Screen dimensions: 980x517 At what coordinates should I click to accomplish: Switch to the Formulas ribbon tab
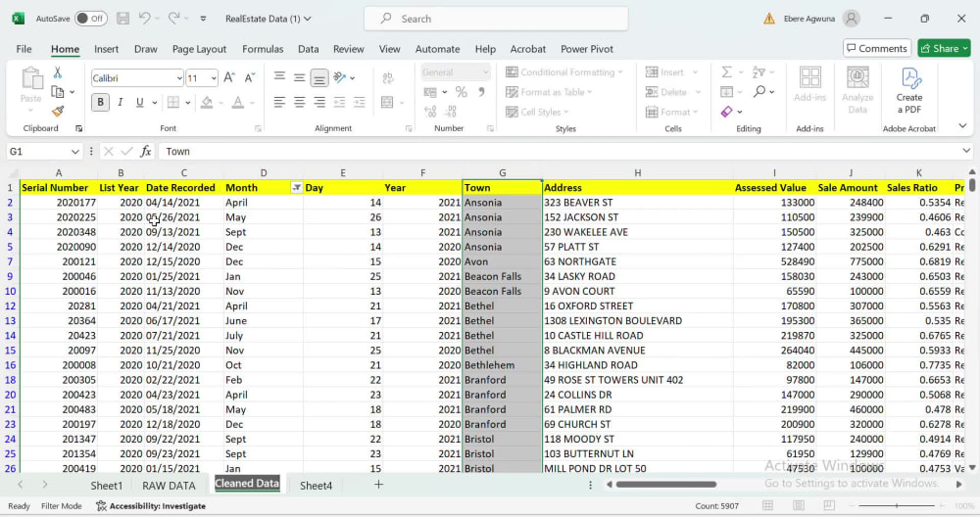[263, 49]
